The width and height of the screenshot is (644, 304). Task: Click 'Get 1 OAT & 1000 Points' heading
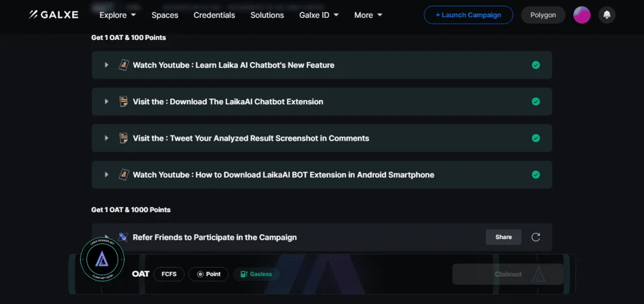pyautogui.click(x=131, y=209)
